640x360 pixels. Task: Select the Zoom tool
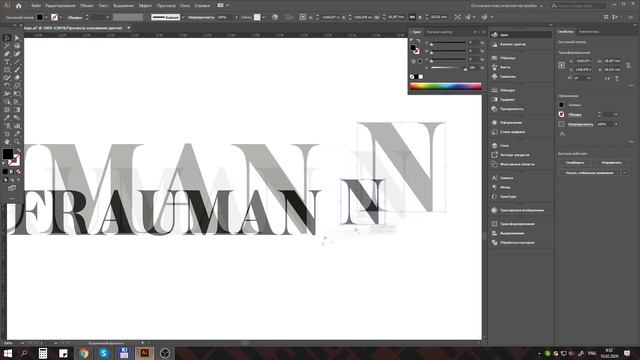[x=17, y=142]
